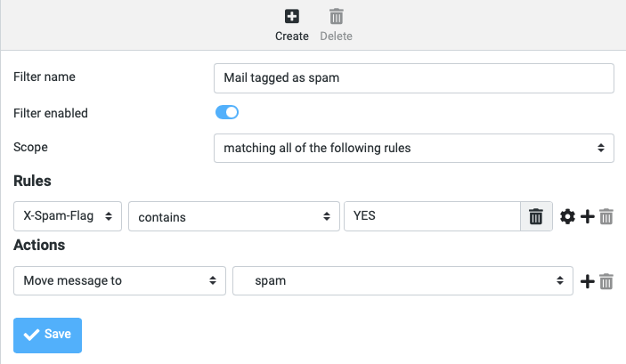The height and width of the screenshot is (364, 626).
Task: Click trash icon inside YES value field
Action: pos(536,216)
